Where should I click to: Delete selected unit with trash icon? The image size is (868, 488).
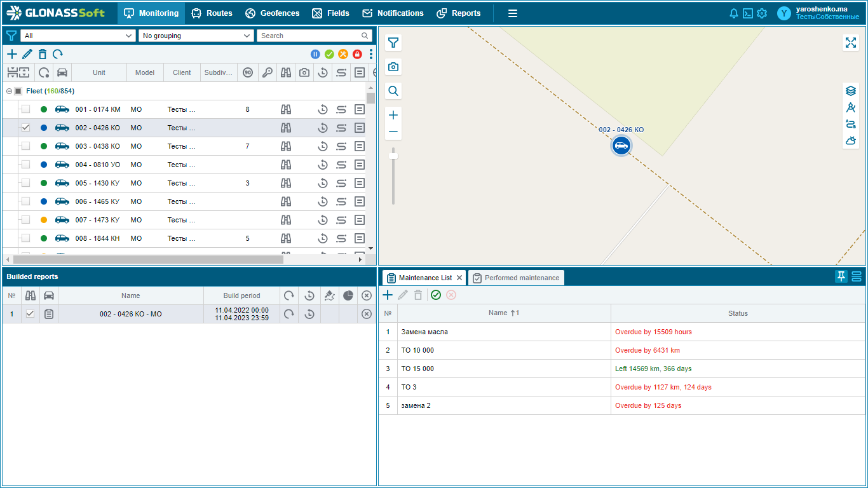pyautogui.click(x=43, y=54)
